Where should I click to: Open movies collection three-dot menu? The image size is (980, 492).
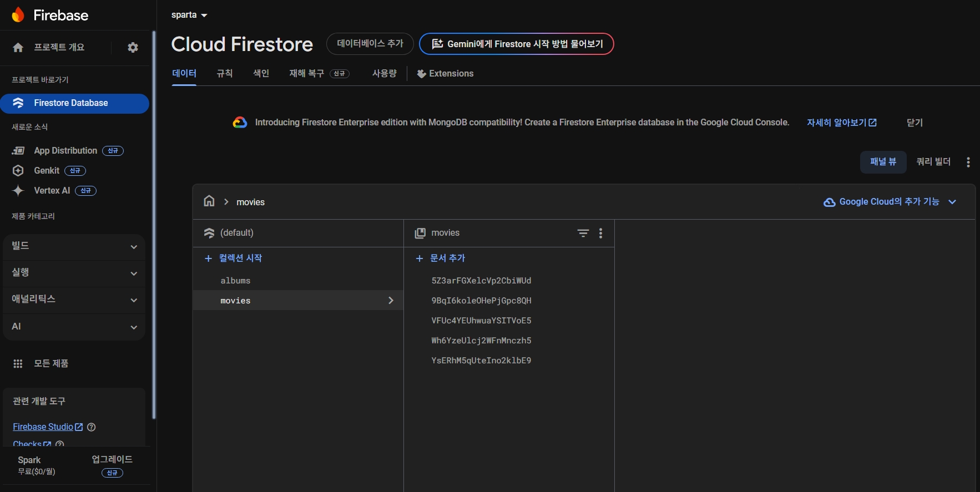pyautogui.click(x=601, y=234)
